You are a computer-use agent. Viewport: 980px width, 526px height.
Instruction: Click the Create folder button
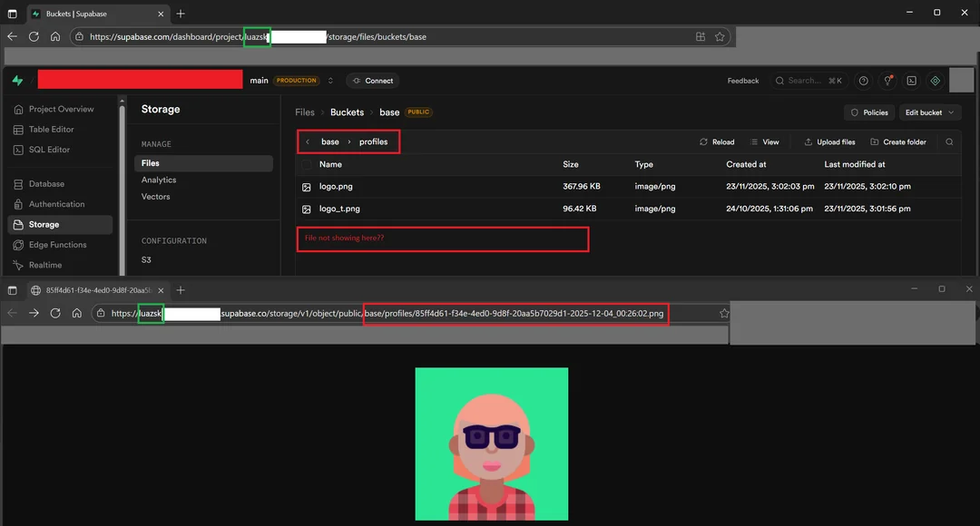coord(898,142)
